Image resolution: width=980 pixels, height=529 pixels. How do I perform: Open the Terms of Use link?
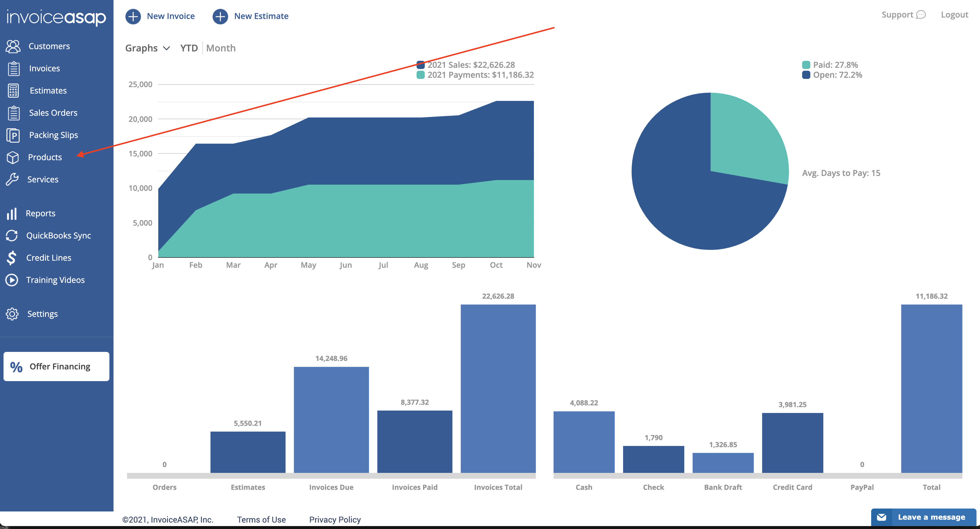[x=261, y=519]
